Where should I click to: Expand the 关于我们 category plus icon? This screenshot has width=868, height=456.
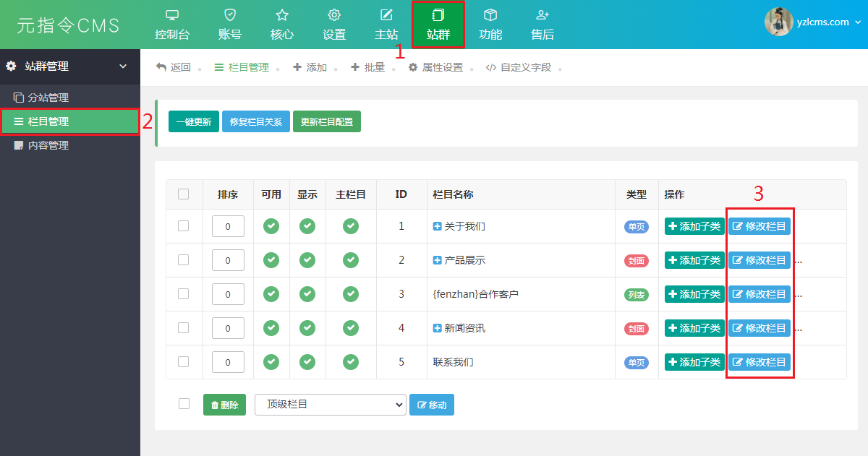tap(437, 226)
